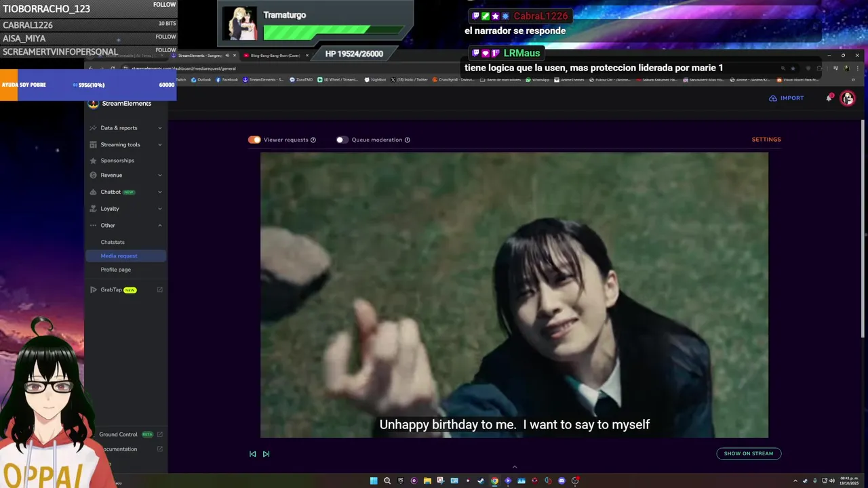Screen dimensions: 868x488
Task: Click the IMPORT button in header
Action: [x=787, y=98]
